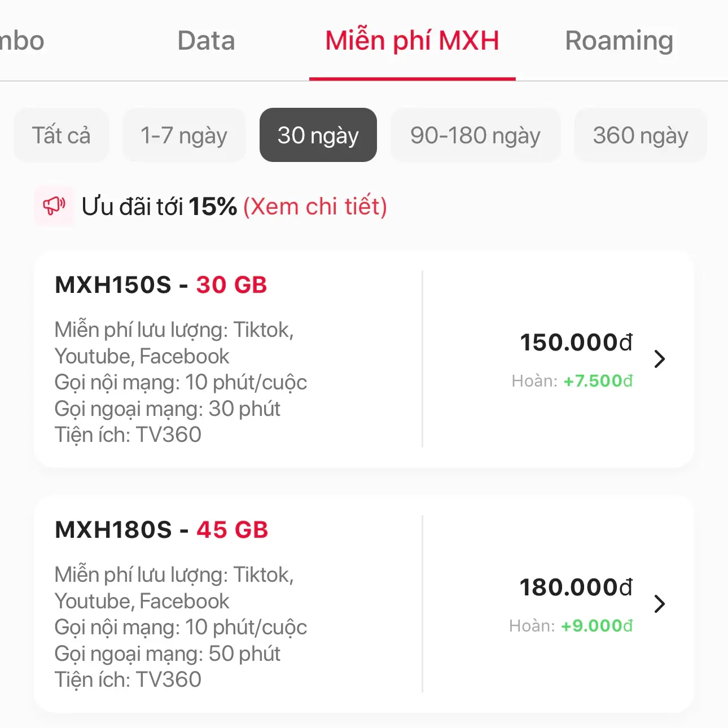The image size is (728, 728).
Task: Open MXH150S details via chevron arrow
Action: click(659, 358)
